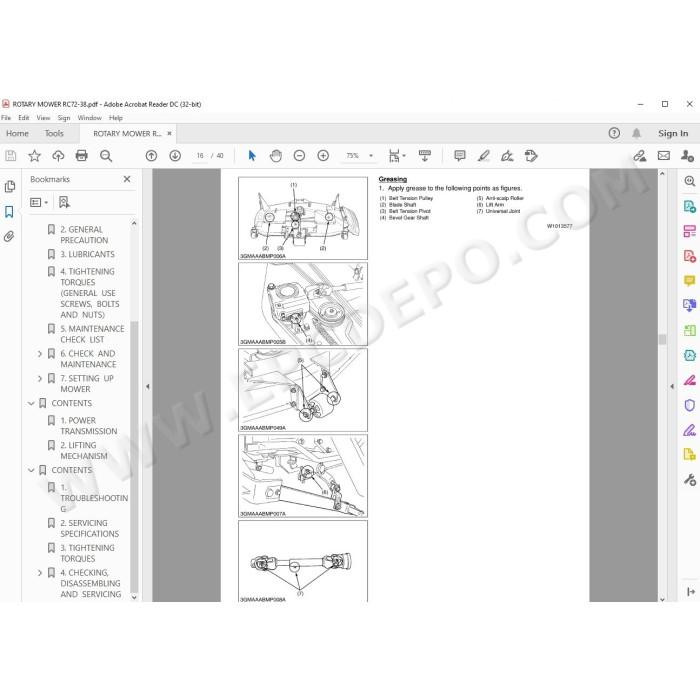Open 5. MAINTENANCE CHECK LIST bookmark
Viewport: 700px width, 700px height.
[x=92, y=334]
